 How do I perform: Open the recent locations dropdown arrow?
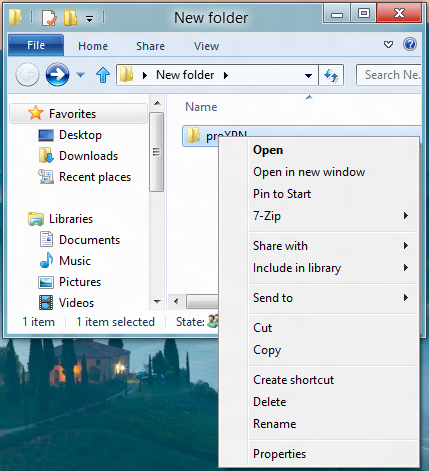80,75
